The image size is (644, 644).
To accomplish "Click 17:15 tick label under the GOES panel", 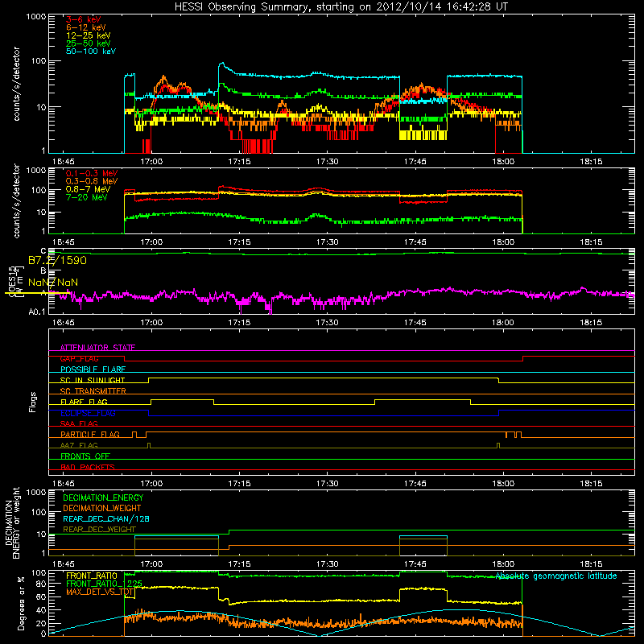I will 239,323.
